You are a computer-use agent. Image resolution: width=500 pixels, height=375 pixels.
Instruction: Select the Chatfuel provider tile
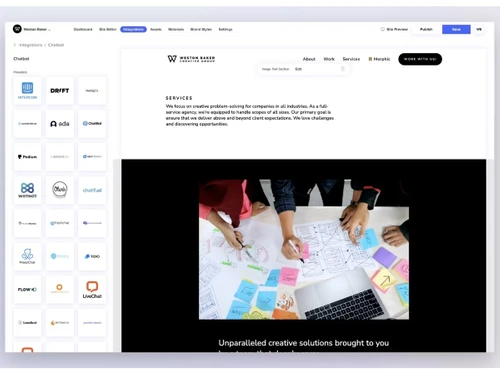pos(92,190)
